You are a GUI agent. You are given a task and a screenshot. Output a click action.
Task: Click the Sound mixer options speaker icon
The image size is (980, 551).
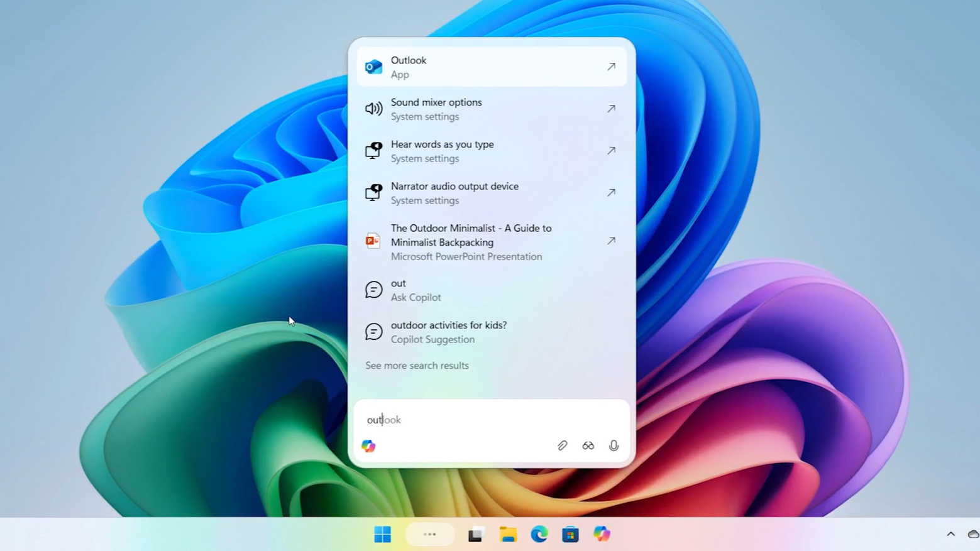(374, 109)
